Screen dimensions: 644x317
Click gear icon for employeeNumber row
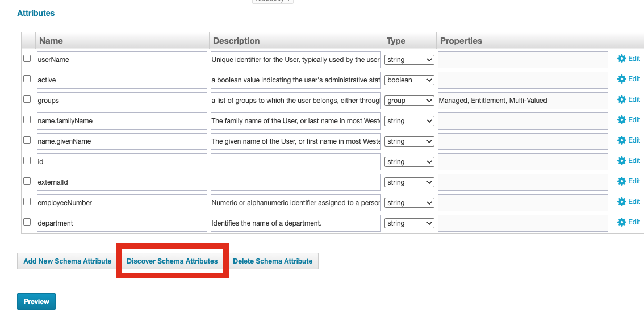(x=621, y=202)
